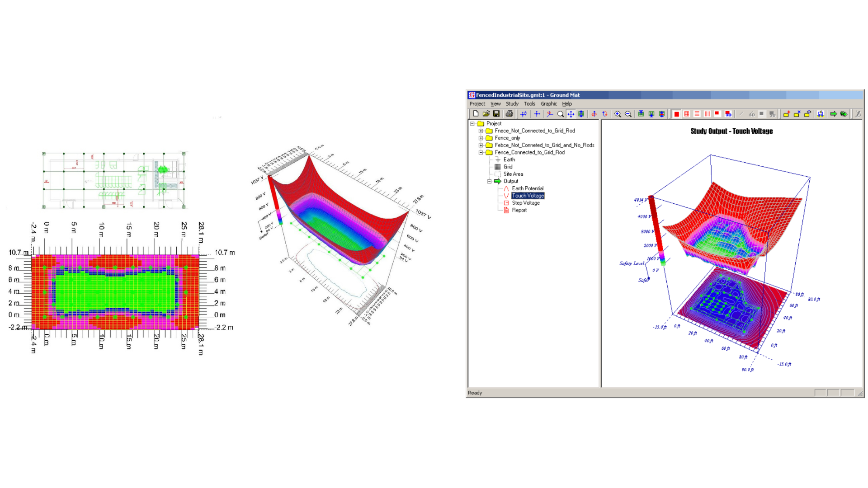This screenshot has height=488, width=868.
Task: Open the Study menu
Action: click(512, 103)
